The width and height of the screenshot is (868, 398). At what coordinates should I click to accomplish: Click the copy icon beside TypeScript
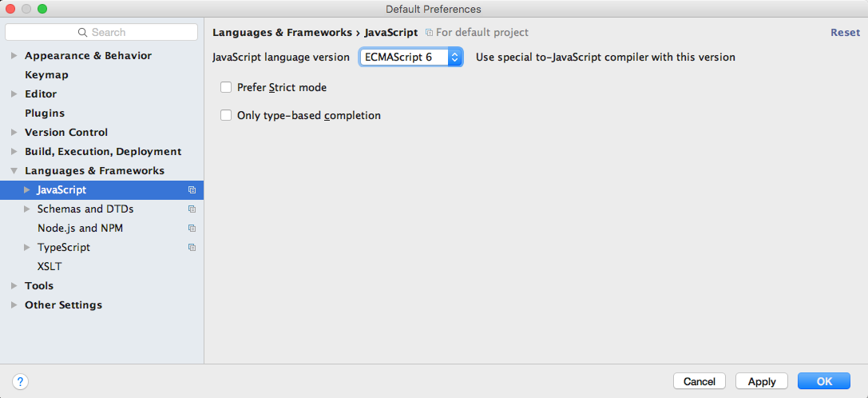point(192,248)
